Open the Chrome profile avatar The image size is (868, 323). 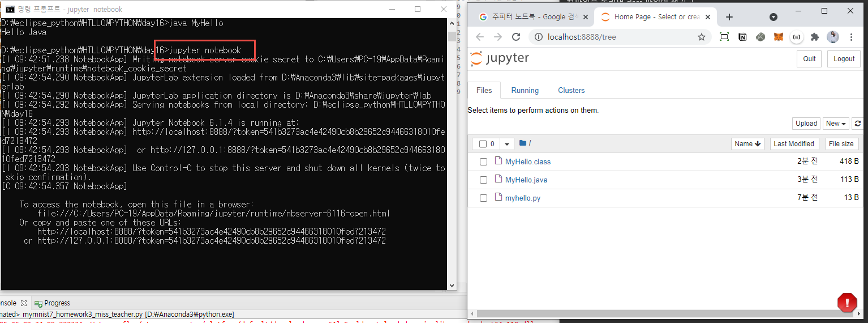(x=833, y=37)
